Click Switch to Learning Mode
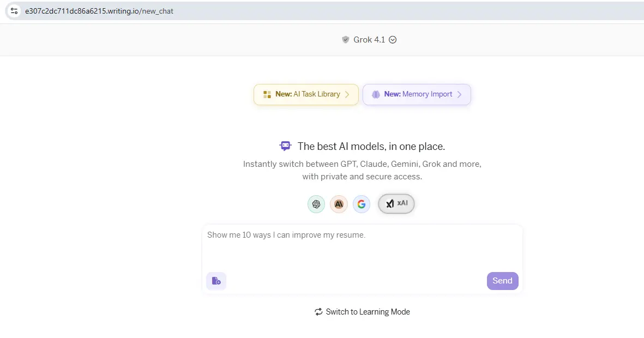The width and height of the screenshot is (644, 338). [x=362, y=312]
